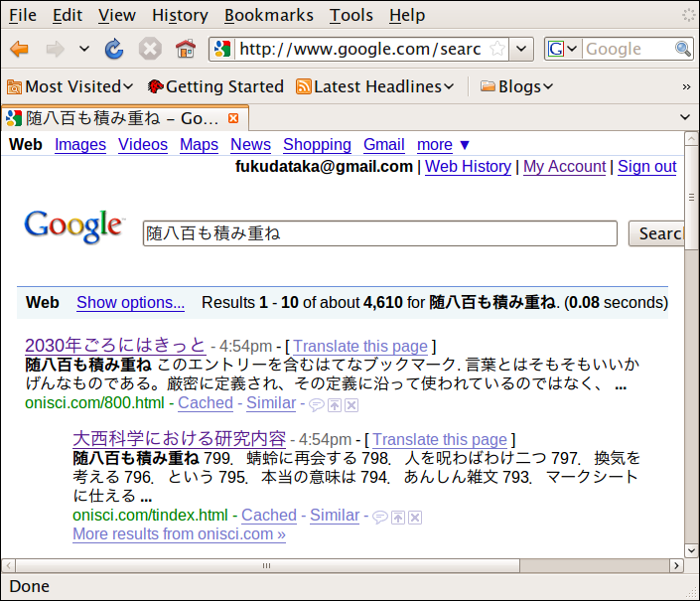Open Similar pages for onisci.com/tindex.html

tap(335, 516)
